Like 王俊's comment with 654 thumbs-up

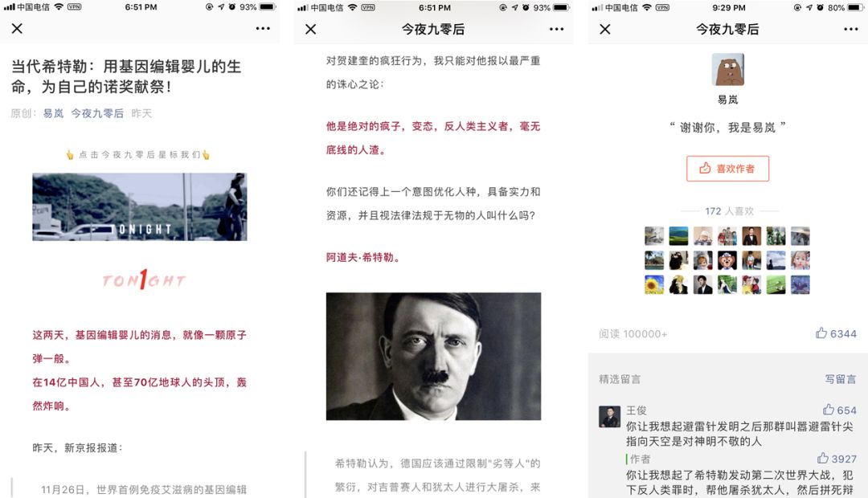click(829, 410)
